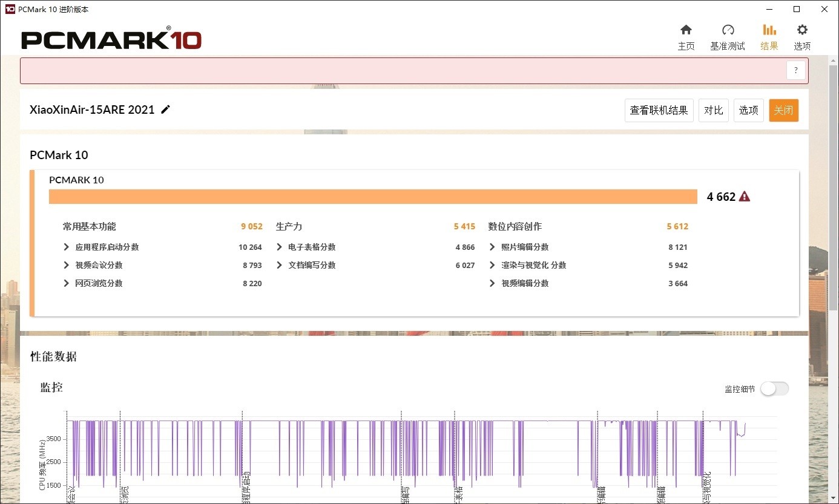The width and height of the screenshot is (839, 504).
Task: Minimize the PCMark 10 window
Action: 769,9
